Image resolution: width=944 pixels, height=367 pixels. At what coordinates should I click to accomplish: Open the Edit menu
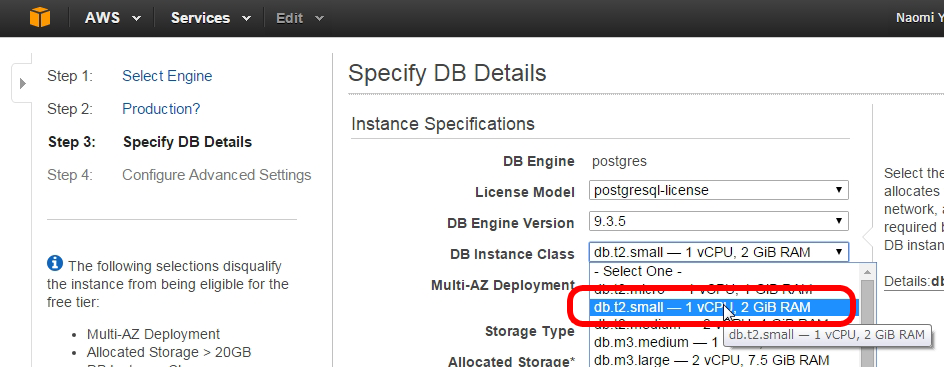[299, 18]
